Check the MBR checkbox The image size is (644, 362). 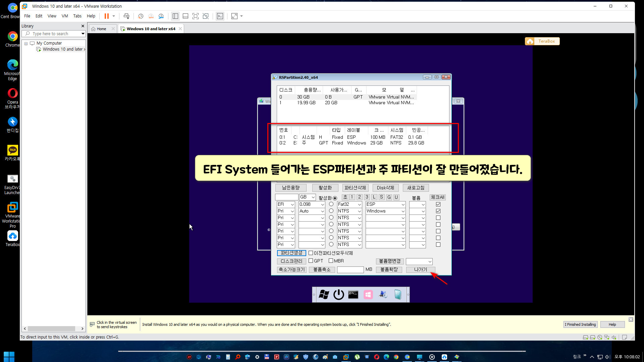(331, 261)
